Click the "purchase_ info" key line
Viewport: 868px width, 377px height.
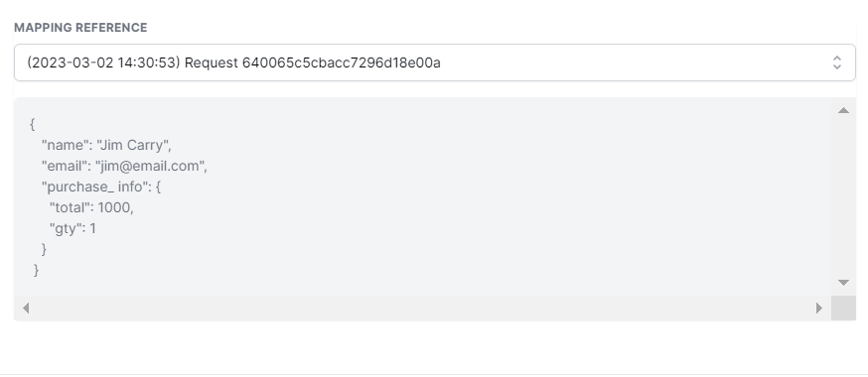[x=100, y=187]
